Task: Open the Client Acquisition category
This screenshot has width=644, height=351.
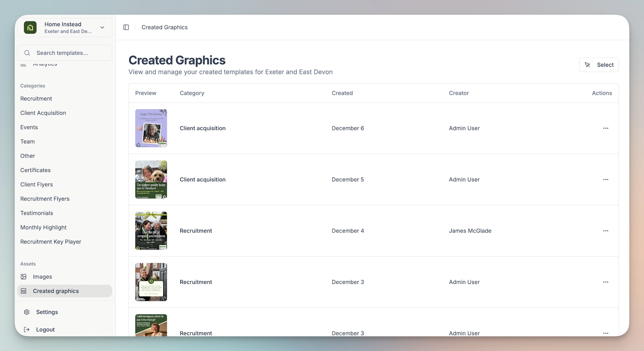Action: point(43,113)
